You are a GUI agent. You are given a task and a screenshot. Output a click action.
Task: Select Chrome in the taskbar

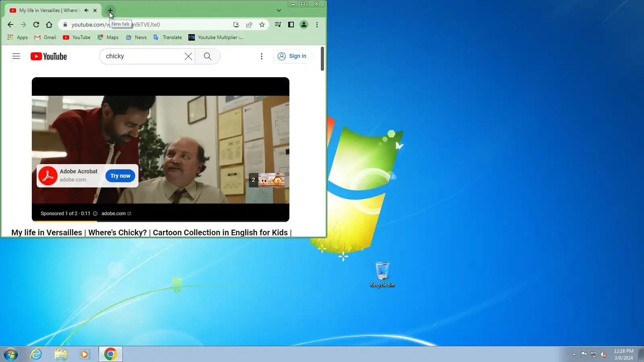click(x=111, y=354)
